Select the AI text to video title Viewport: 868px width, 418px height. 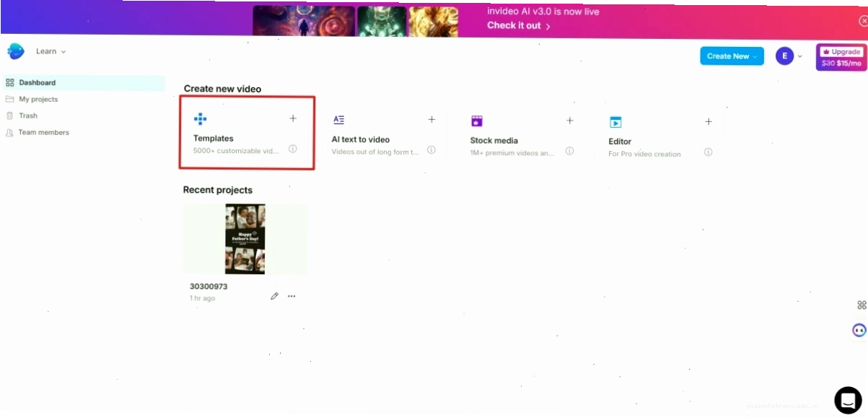(360, 139)
